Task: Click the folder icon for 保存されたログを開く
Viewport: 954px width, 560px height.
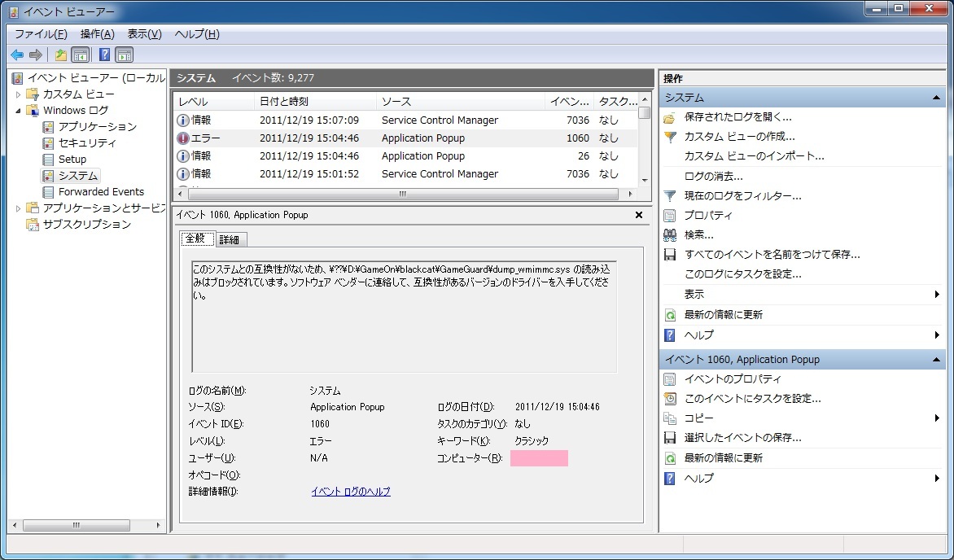Action: 670,117
